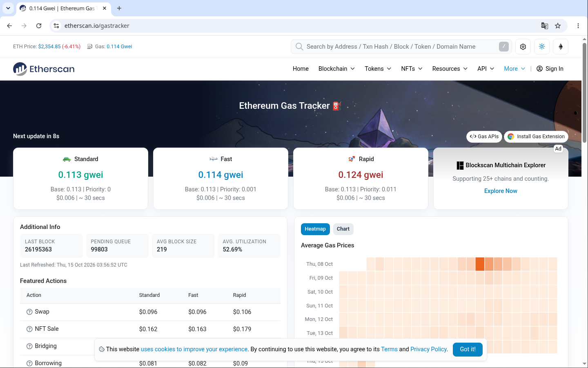Expand the NFTs menu
Screen dimensions: 588x368
(x=412, y=69)
